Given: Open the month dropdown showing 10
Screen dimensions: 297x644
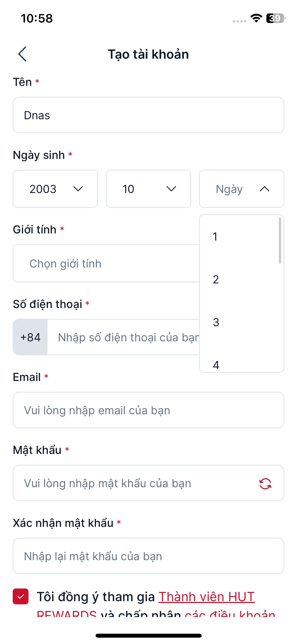Looking at the screenshot, I should [x=148, y=189].
